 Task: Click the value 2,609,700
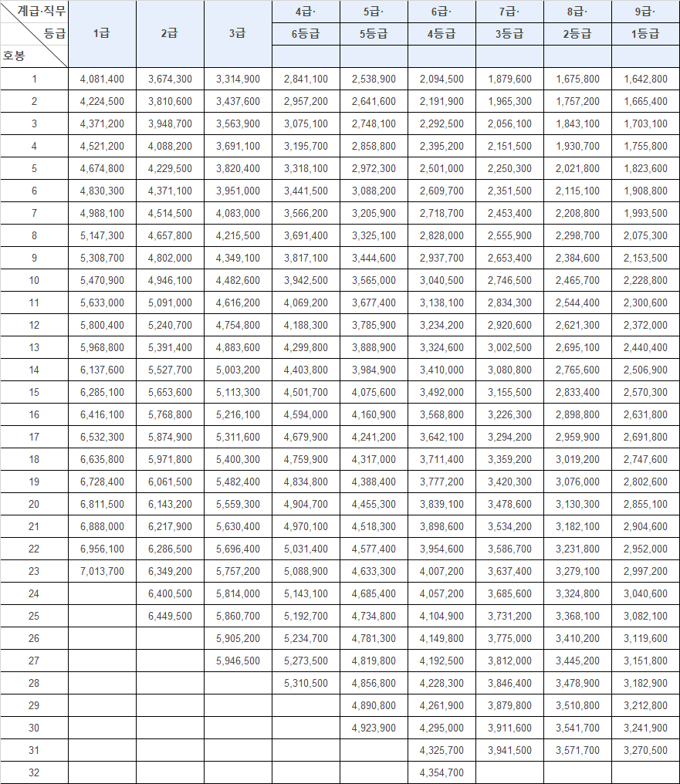pos(442,191)
